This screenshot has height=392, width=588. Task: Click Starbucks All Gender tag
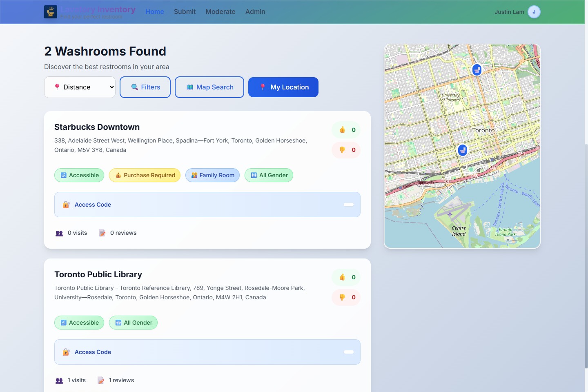(269, 175)
